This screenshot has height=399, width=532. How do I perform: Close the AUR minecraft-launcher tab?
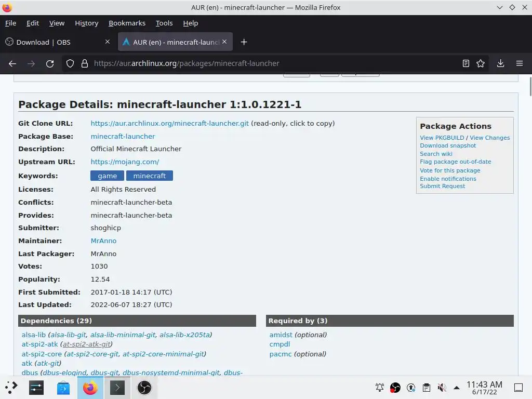click(x=224, y=42)
